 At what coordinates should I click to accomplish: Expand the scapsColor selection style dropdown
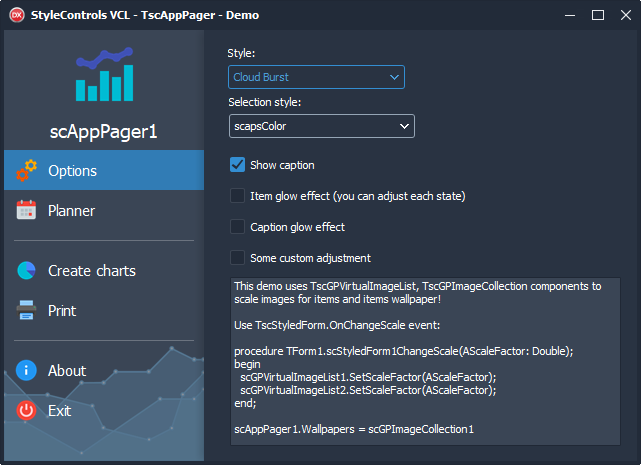point(322,126)
